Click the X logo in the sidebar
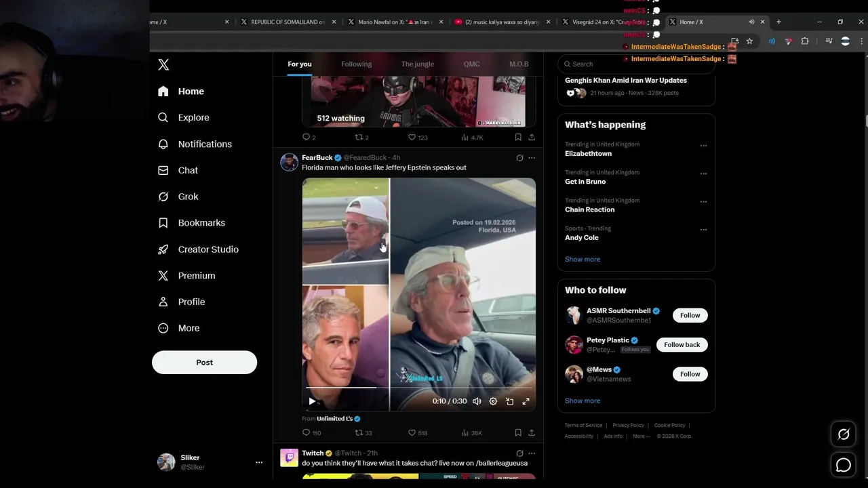868x488 pixels. point(163,64)
